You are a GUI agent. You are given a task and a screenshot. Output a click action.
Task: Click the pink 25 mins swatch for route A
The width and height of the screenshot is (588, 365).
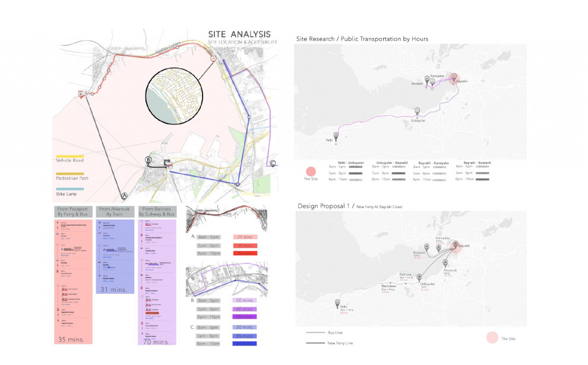(x=245, y=237)
